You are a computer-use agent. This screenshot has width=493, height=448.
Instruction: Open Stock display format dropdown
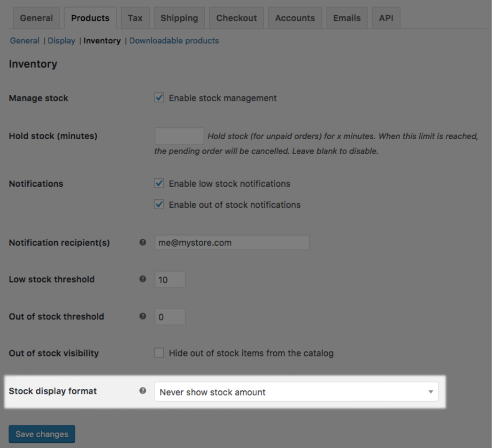(x=296, y=392)
